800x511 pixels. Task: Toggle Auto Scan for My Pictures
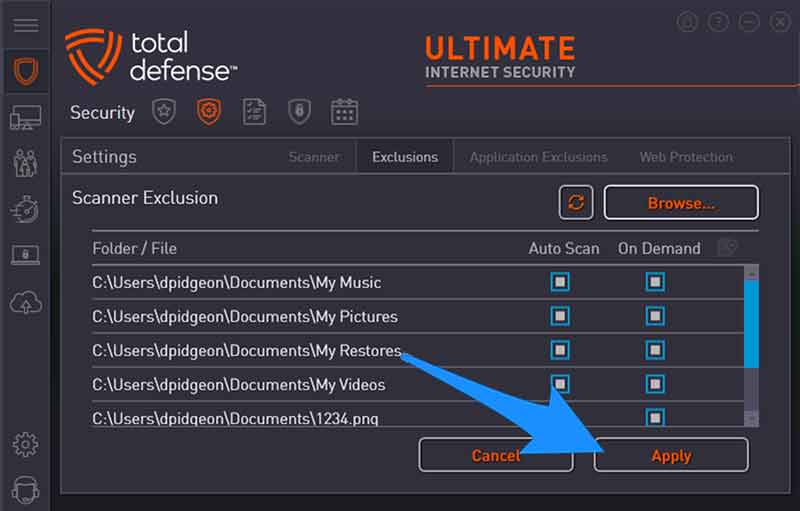click(x=560, y=316)
